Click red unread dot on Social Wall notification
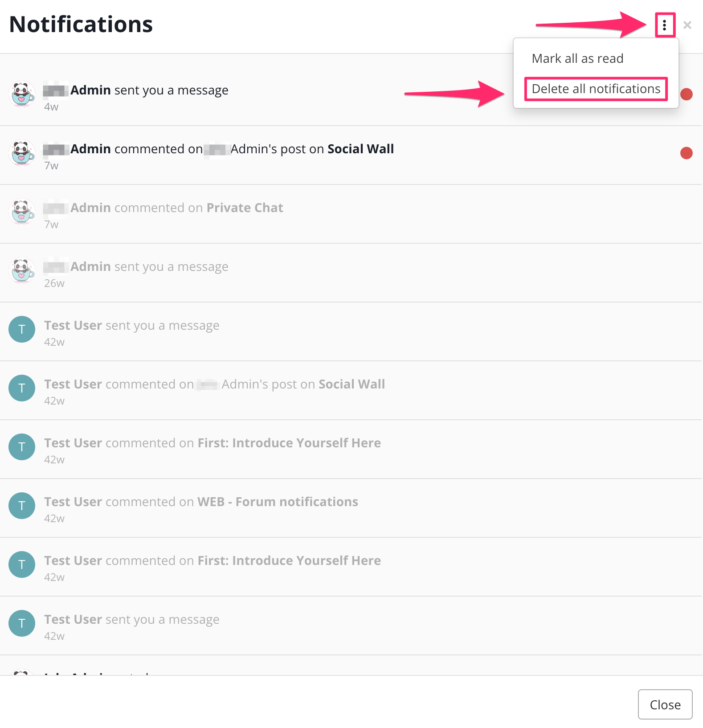The width and height of the screenshot is (703, 728). click(x=687, y=153)
